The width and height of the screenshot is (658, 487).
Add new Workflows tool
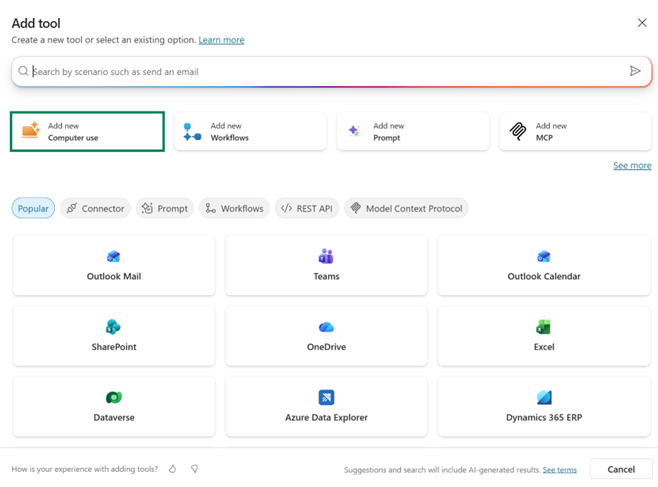point(250,131)
